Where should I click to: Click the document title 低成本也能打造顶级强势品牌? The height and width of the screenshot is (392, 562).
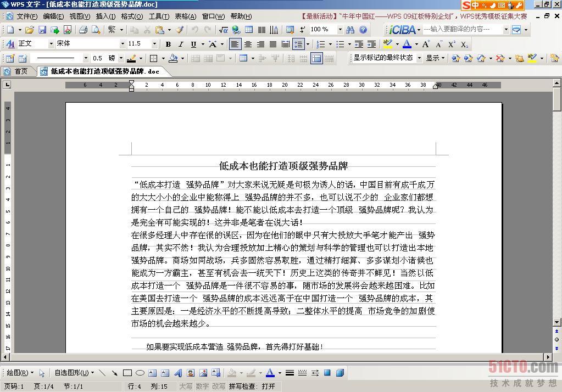coord(283,166)
